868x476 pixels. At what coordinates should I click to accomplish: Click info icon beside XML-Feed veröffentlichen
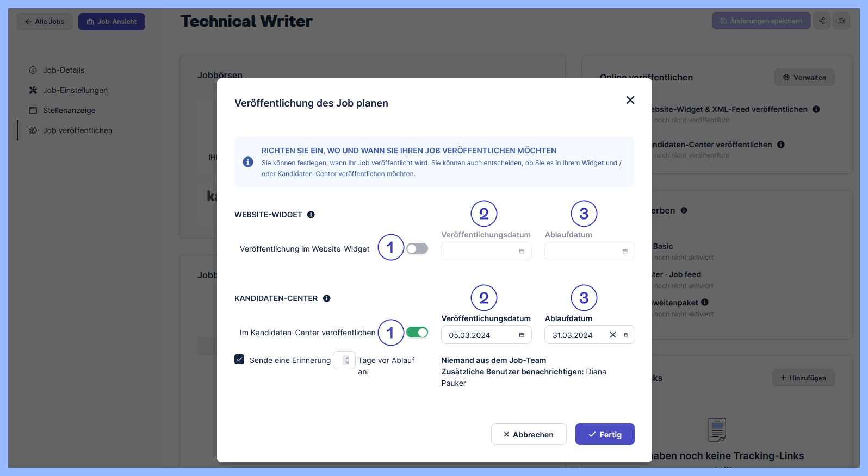click(x=816, y=109)
